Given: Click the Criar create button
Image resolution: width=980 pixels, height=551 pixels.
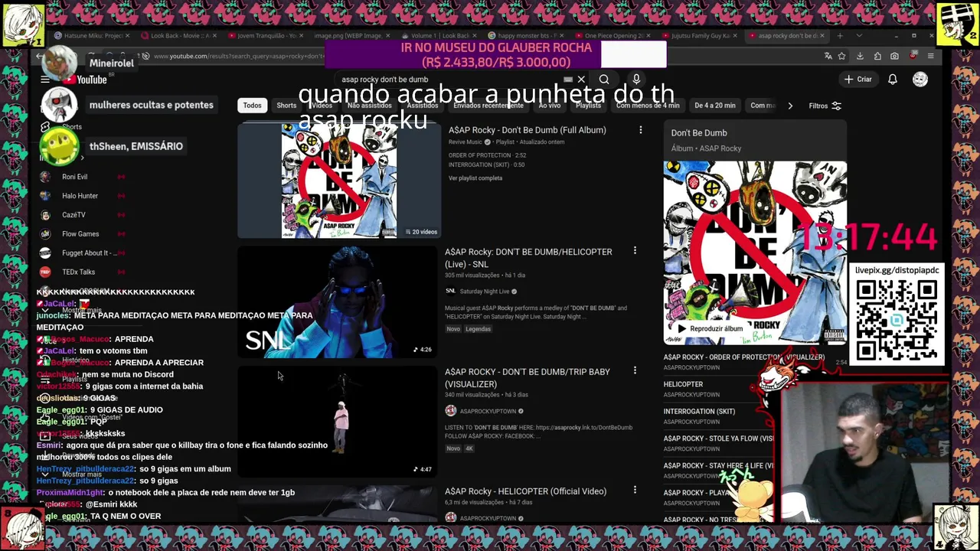Looking at the screenshot, I should [x=857, y=80].
